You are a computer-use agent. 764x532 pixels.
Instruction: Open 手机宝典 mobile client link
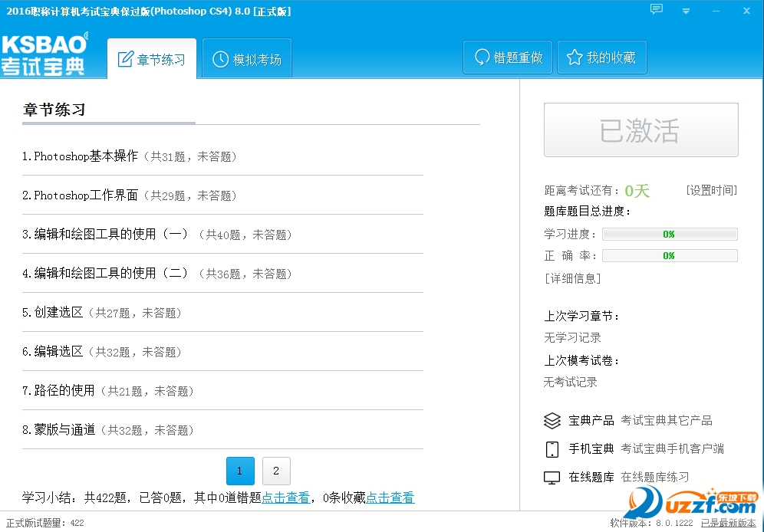click(x=672, y=448)
